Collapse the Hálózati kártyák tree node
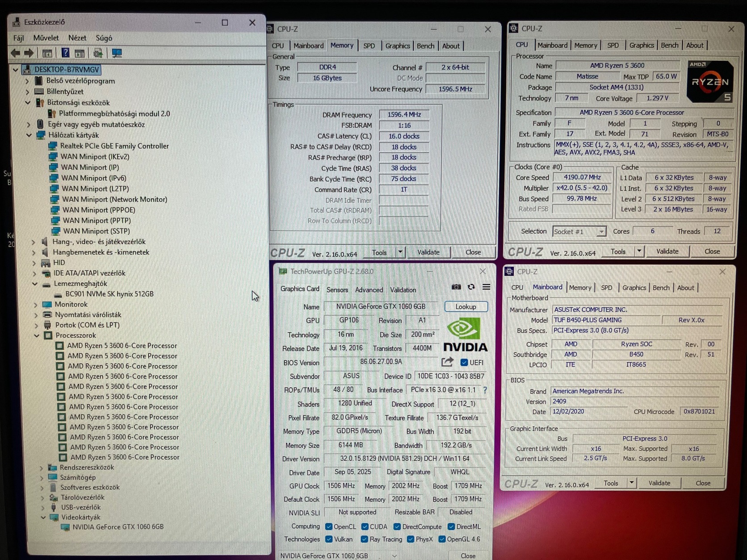Viewport: 747px width, 560px height. pyautogui.click(x=29, y=135)
